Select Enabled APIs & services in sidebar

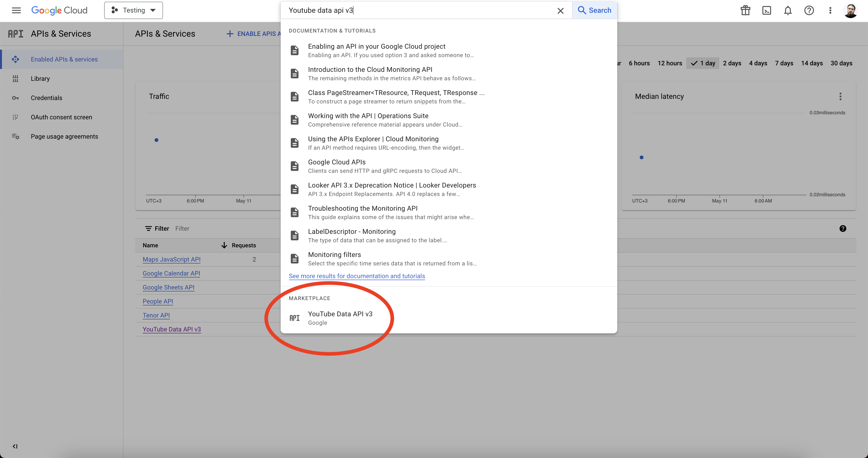click(62, 59)
